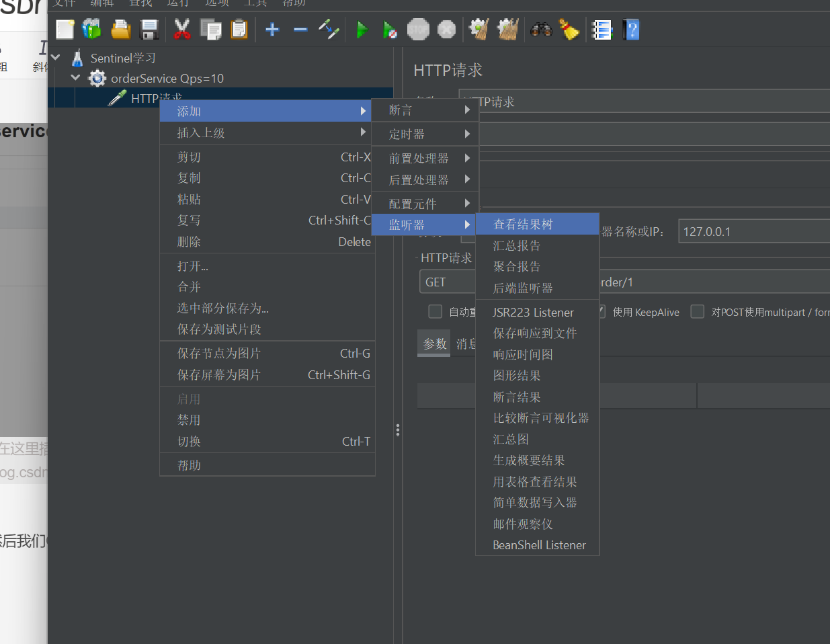
Task: Choose 粘贴 from context menu
Action: (x=265, y=199)
